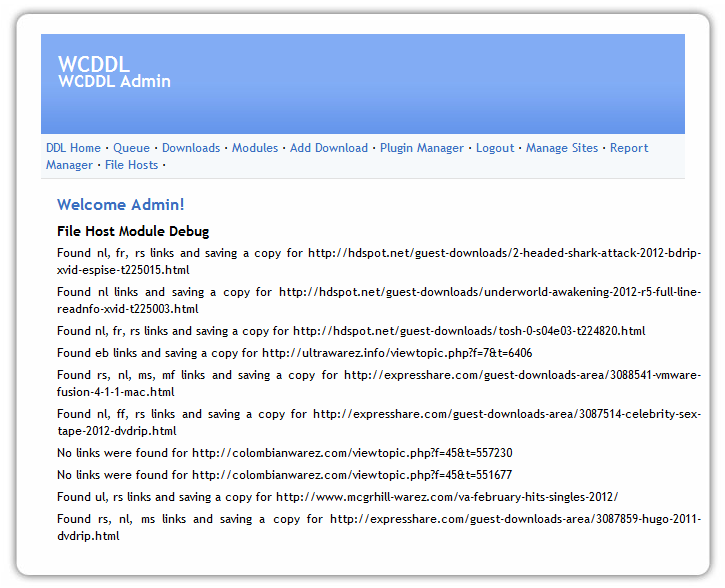Screen dimensions: 725x588
Task: Navigate to File Hosts
Action: click(131, 165)
